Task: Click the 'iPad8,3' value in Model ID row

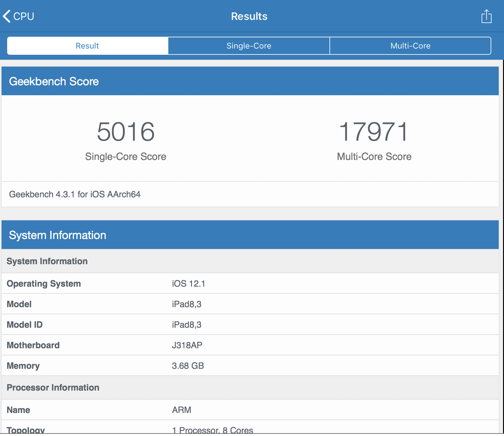Action: [187, 325]
